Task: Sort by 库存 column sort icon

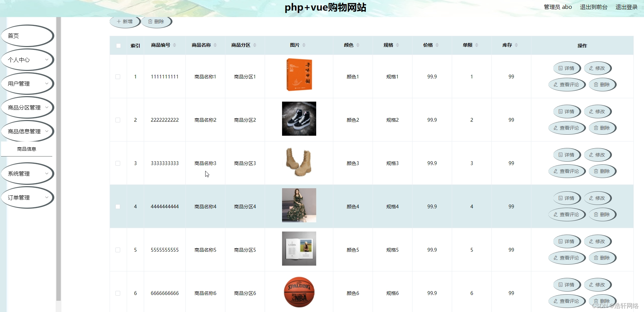Action: (x=516, y=45)
